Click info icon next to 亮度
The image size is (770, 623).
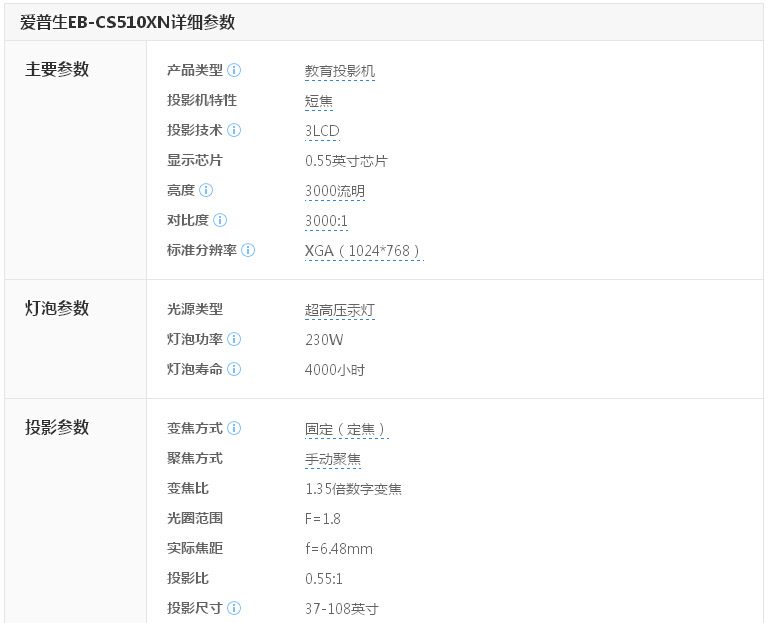(x=206, y=190)
